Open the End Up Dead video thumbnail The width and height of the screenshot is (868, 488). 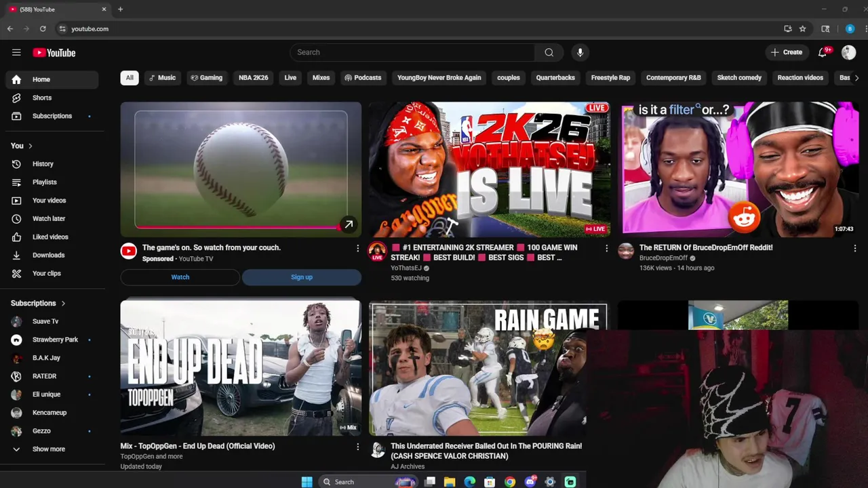tap(241, 368)
